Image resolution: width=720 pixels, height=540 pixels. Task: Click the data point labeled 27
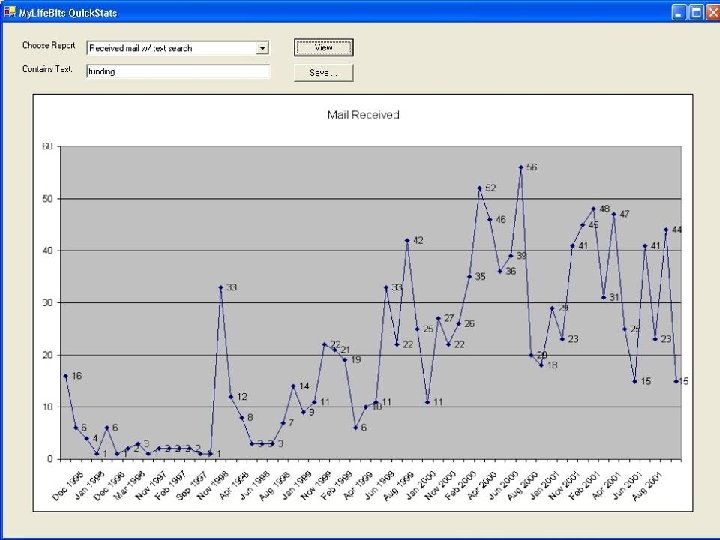pos(438,318)
